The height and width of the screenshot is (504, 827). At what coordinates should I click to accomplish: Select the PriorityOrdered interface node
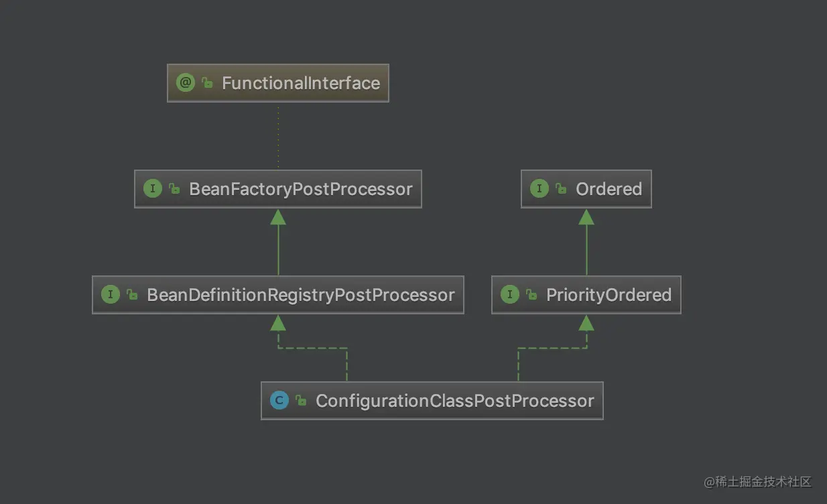(x=586, y=295)
